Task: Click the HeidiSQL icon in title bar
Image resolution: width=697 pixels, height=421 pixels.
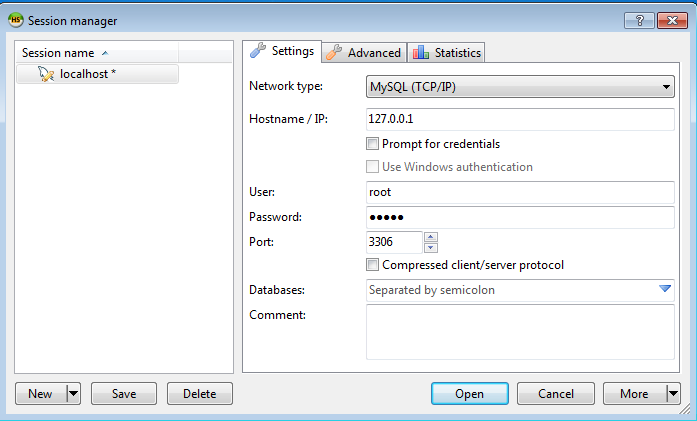Action: click(15, 20)
